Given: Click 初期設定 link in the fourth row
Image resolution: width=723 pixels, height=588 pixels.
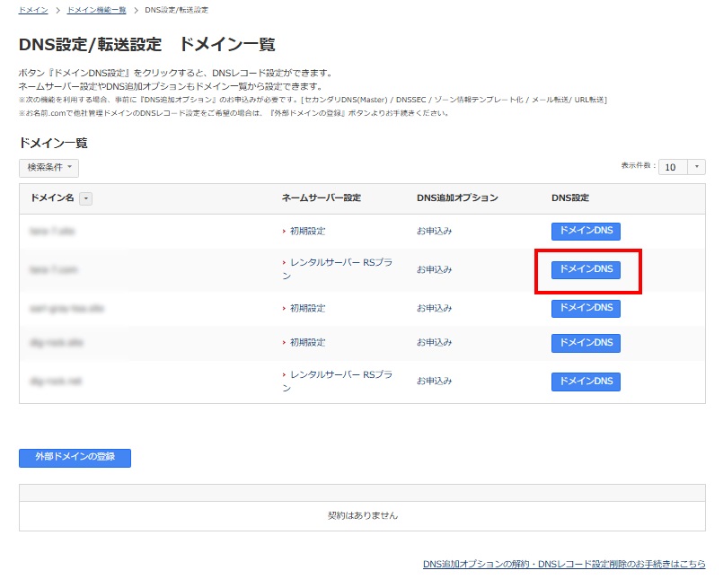Looking at the screenshot, I should 307,343.
